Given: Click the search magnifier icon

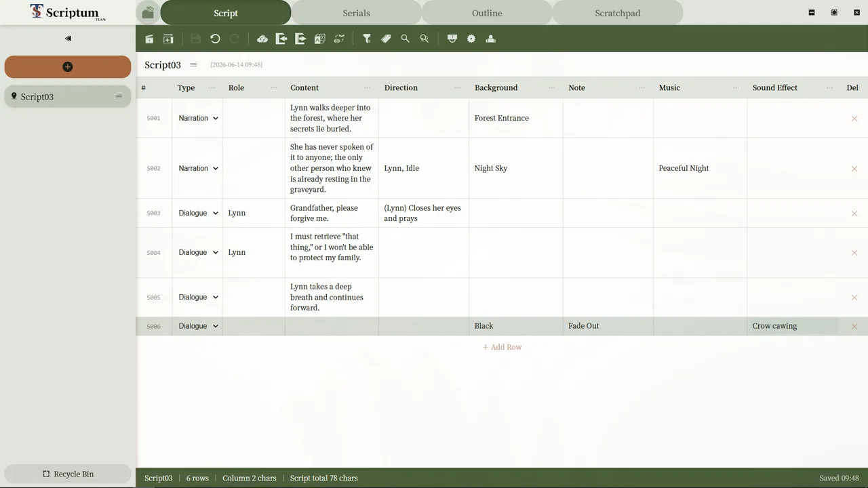Looking at the screenshot, I should [405, 39].
